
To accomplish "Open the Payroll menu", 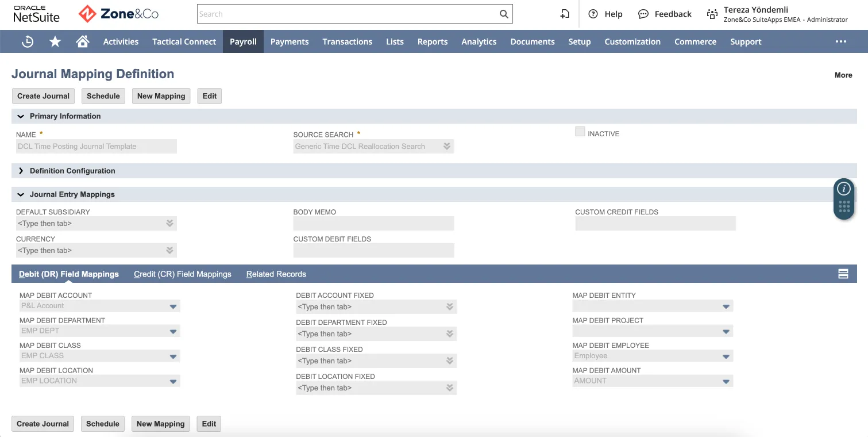I will click(243, 41).
